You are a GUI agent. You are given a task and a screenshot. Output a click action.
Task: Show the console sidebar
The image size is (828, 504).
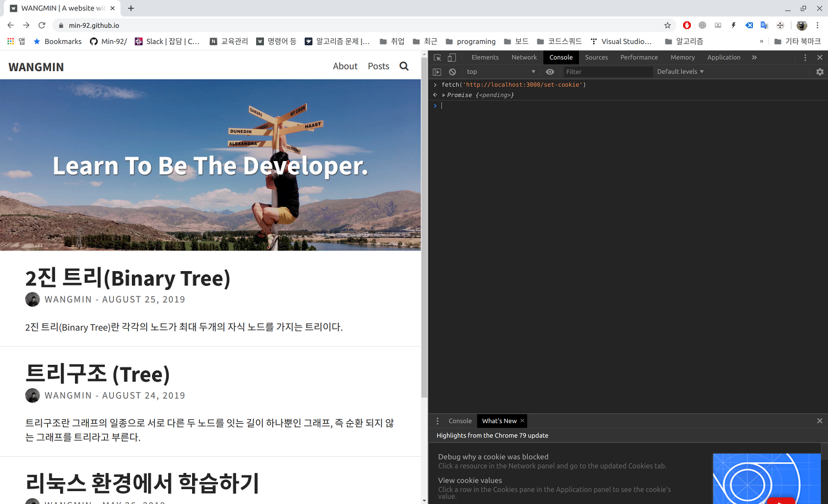437,72
